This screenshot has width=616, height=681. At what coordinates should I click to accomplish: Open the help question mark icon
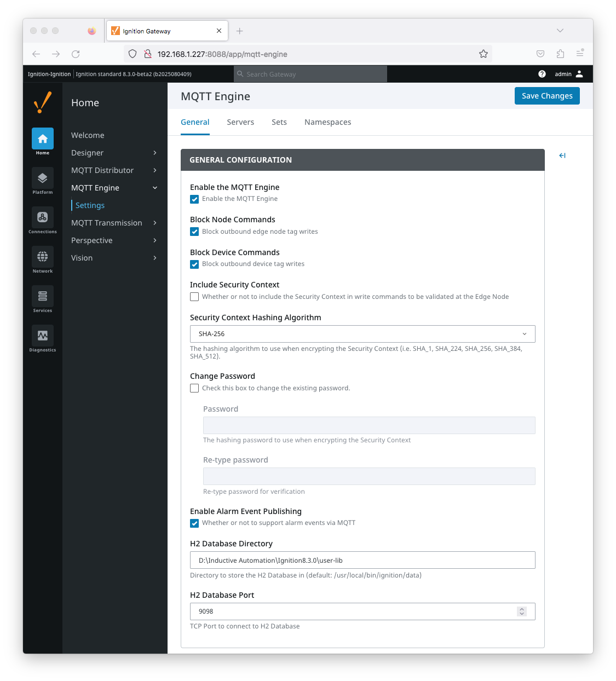pyautogui.click(x=542, y=74)
